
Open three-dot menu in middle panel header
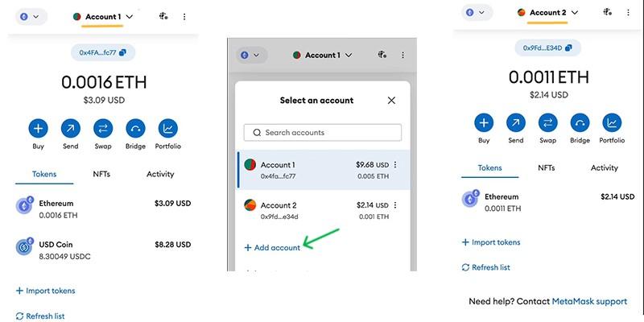click(403, 55)
